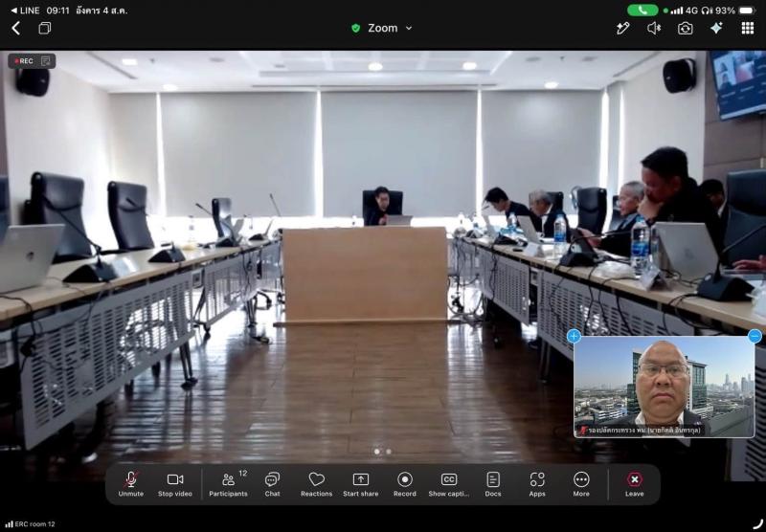Open the multi-window stack icon

point(44,29)
